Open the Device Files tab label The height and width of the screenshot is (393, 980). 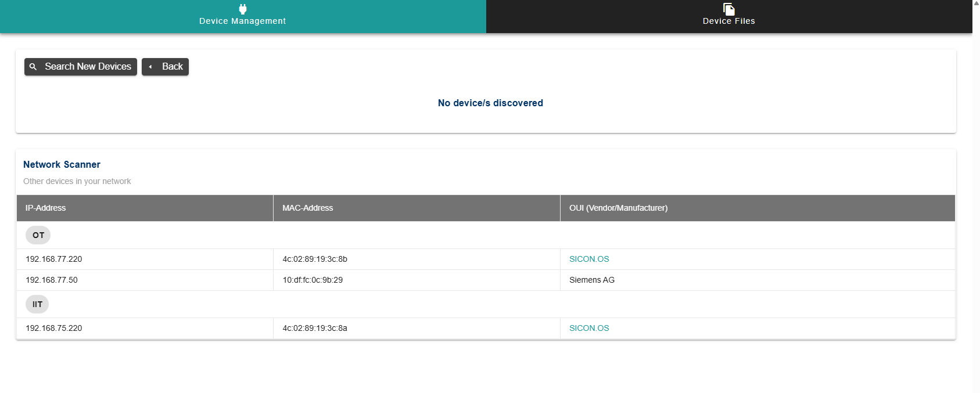pos(728,21)
